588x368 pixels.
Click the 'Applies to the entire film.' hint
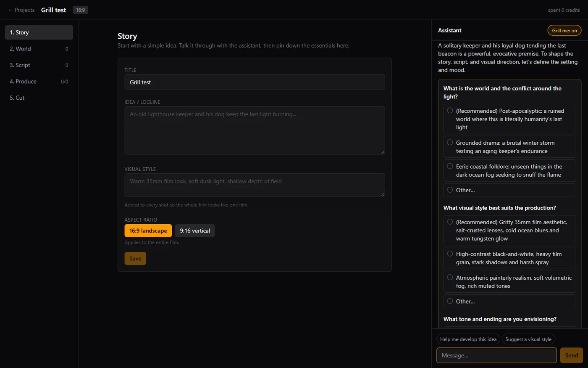coord(152,243)
